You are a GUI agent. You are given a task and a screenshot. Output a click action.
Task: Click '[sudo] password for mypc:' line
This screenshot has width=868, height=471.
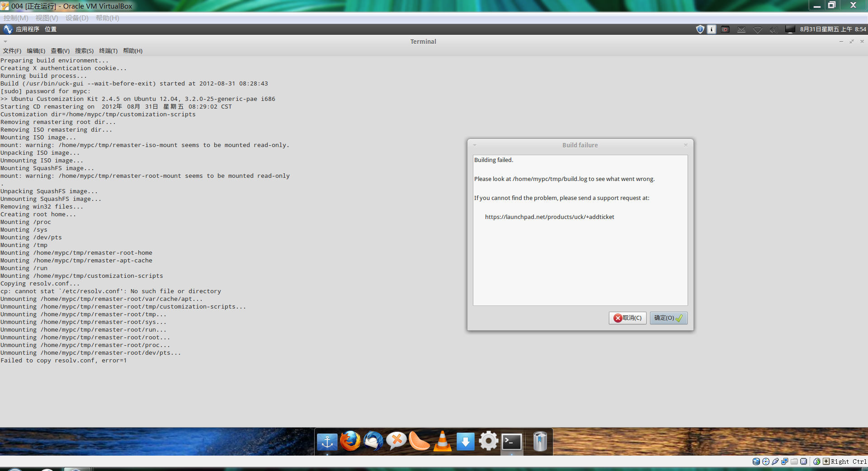pyautogui.click(x=46, y=91)
